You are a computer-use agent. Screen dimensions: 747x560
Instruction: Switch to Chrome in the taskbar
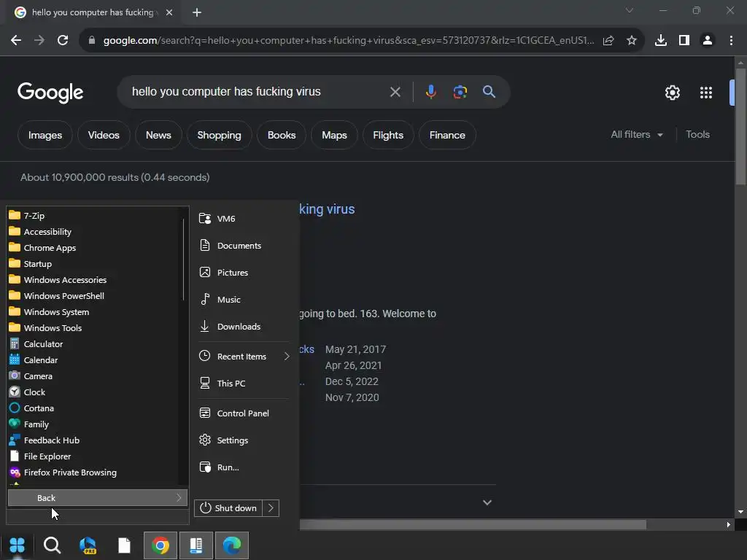(x=160, y=545)
